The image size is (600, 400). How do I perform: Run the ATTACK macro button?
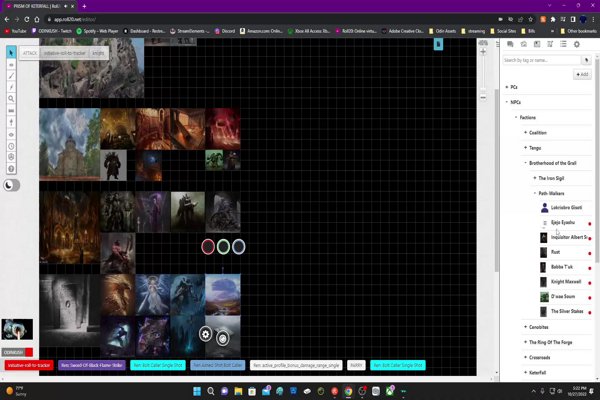click(30, 53)
